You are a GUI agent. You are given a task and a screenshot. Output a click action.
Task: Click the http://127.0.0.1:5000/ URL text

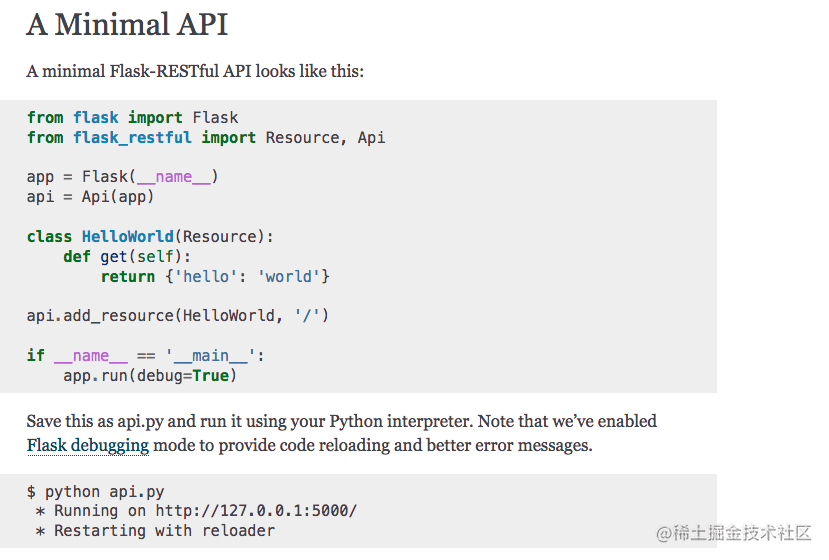[255, 511]
